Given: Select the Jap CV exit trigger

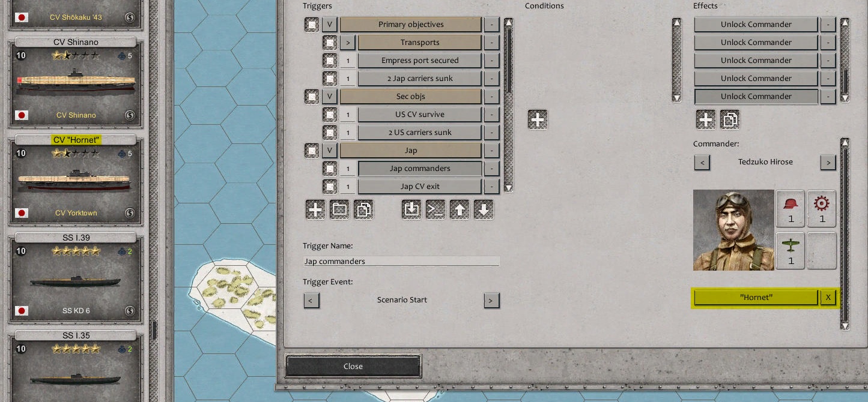Looking at the screenshot, I should coord(420,187).
